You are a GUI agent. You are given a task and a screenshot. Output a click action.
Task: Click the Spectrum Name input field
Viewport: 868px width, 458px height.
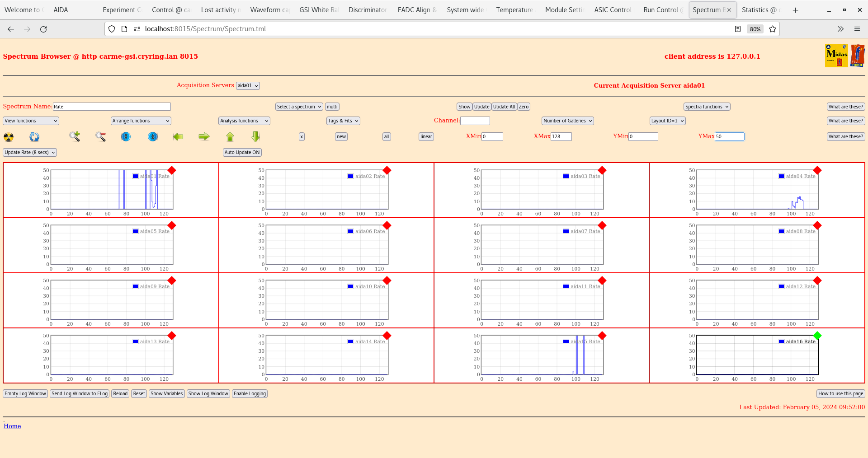click(x=112, y=107)
